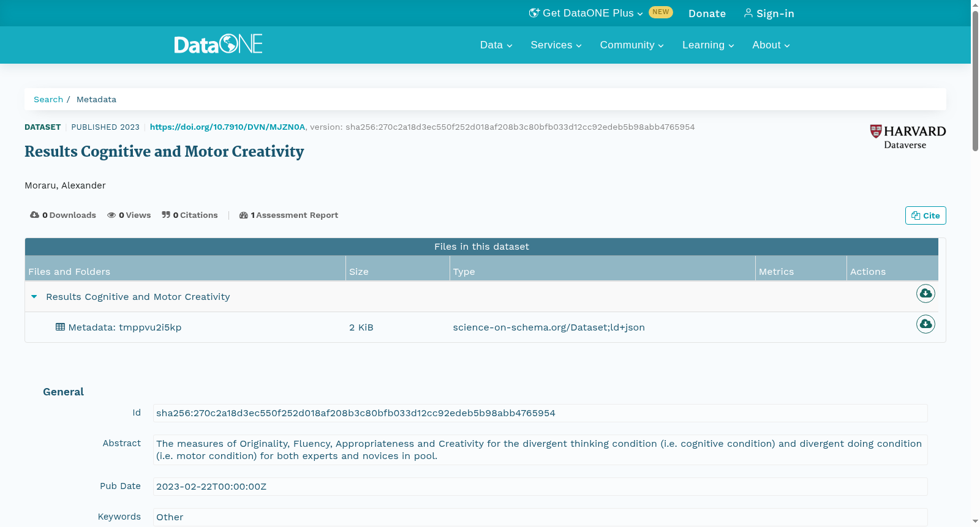The width and height of the screenshot is (980, 527).
Task: Click the citations quote icon
Action: click(x=166, y=215)
